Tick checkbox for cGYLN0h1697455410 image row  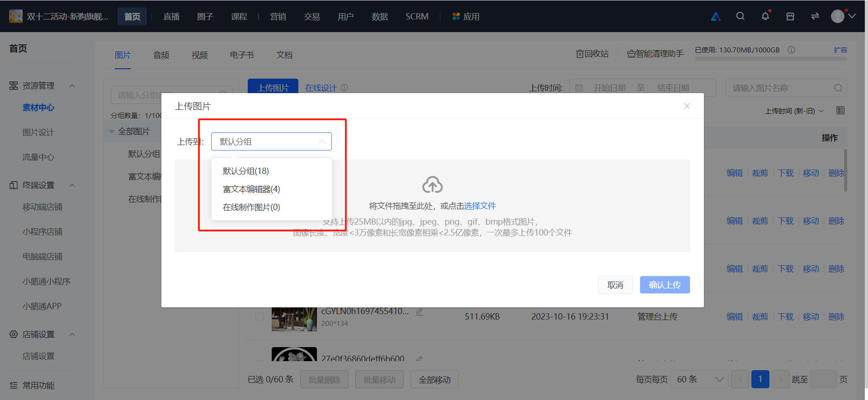pos(259,317)
